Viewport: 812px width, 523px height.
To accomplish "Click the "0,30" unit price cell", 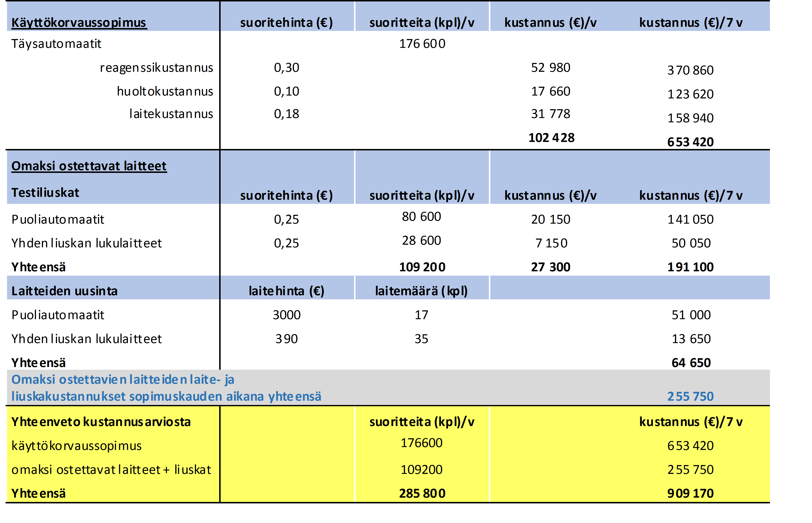I will 286,68.
